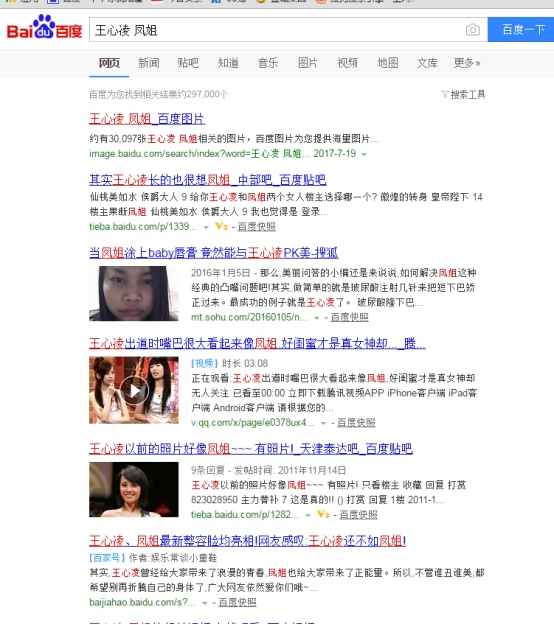Open 王心凌 凤姐_百度图片 result
This screenshot has width=554, height=625.
coord(147,119)
